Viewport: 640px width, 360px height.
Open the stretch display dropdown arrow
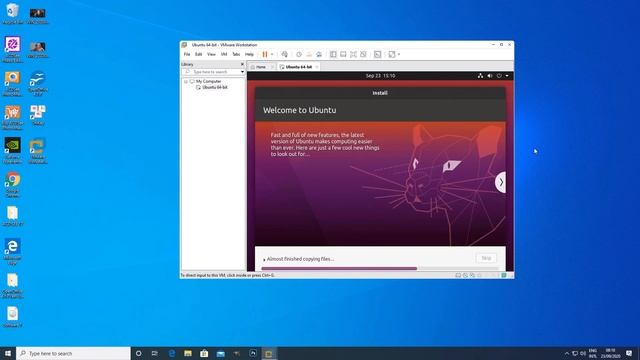pyautogui.click(x=399, y=54)
